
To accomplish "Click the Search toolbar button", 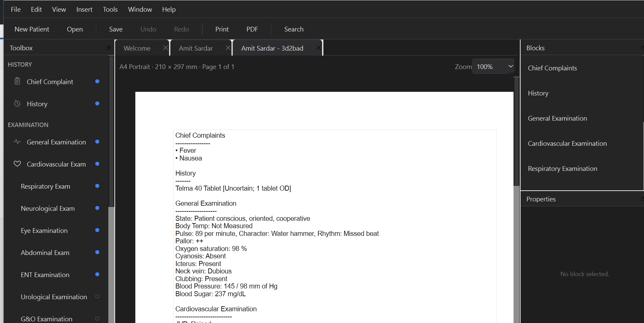I will click(294, 29).
